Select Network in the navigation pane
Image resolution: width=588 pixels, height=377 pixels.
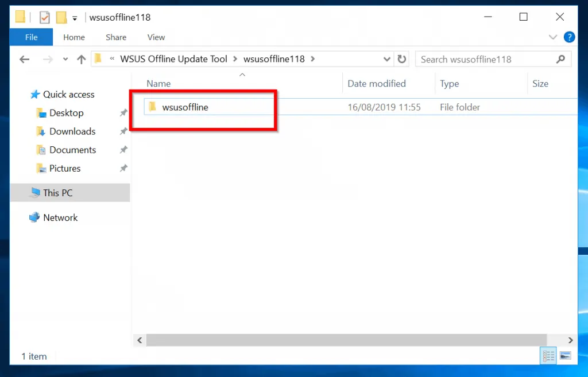[59, 217]
